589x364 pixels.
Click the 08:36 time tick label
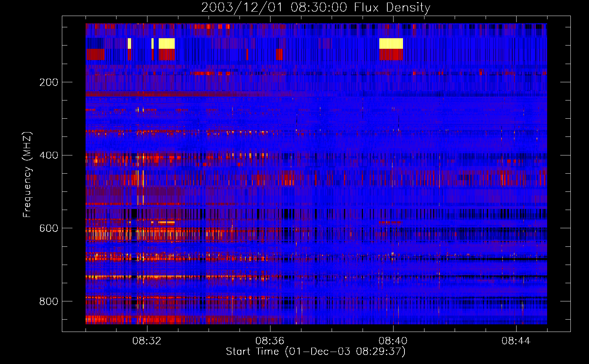pos(270,341)
